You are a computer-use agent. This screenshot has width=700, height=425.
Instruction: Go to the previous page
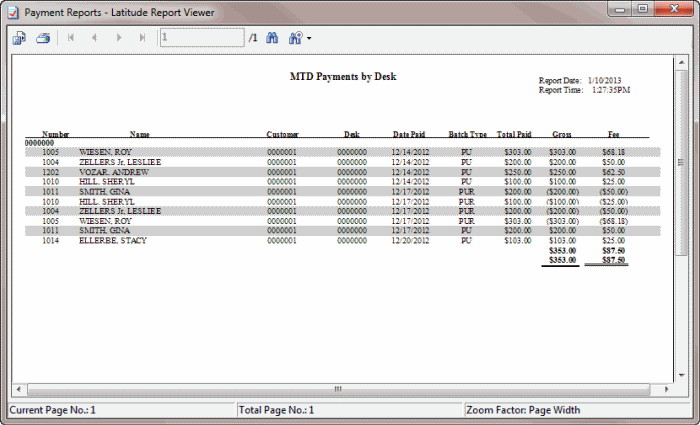95,38
